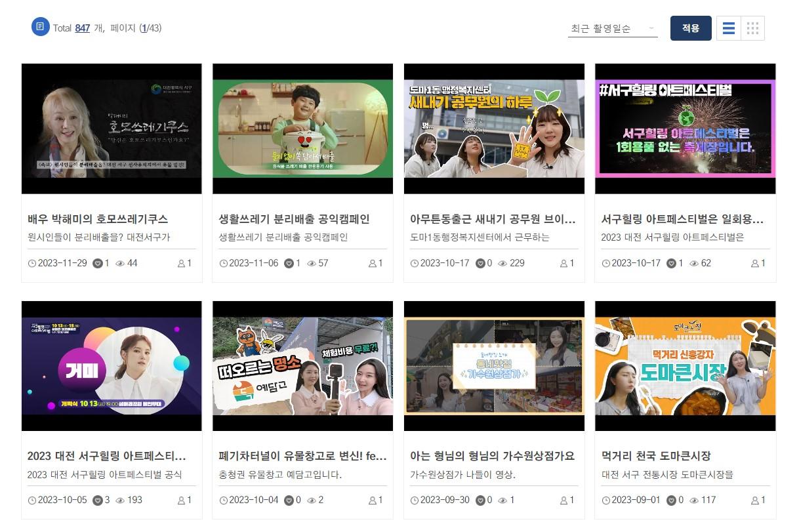This screenshot has height=532, width=799.
Task: Click clock date icon on 새내기 공무원 card
Action: [415, 263]
